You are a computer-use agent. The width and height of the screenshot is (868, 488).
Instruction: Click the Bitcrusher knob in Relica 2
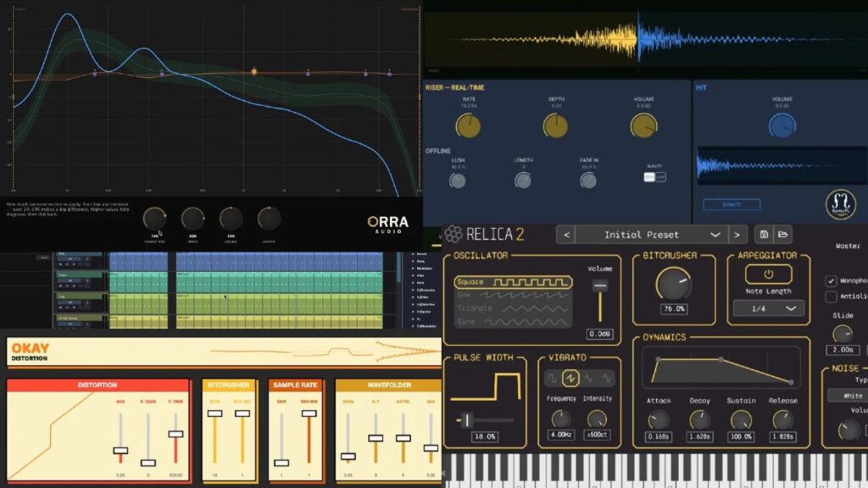(673, 284)
